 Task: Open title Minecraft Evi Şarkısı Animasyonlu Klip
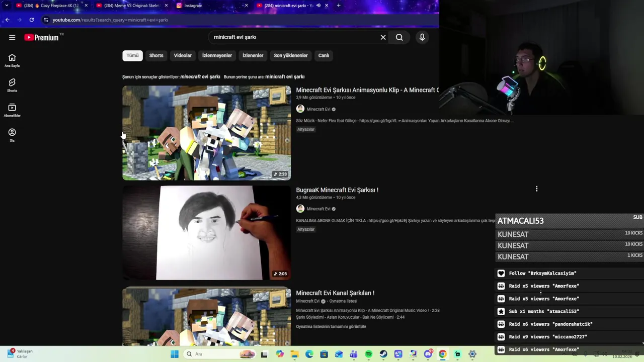click(x=367, y=90)
